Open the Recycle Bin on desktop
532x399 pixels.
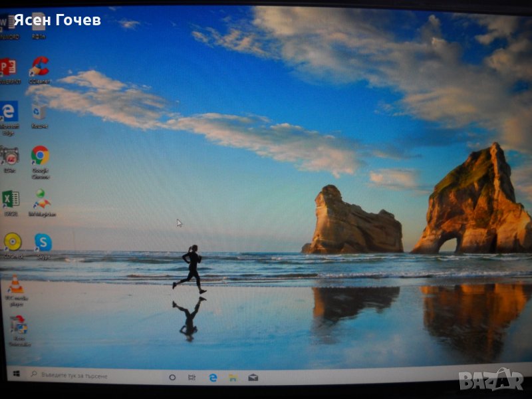tap(39, 112)
